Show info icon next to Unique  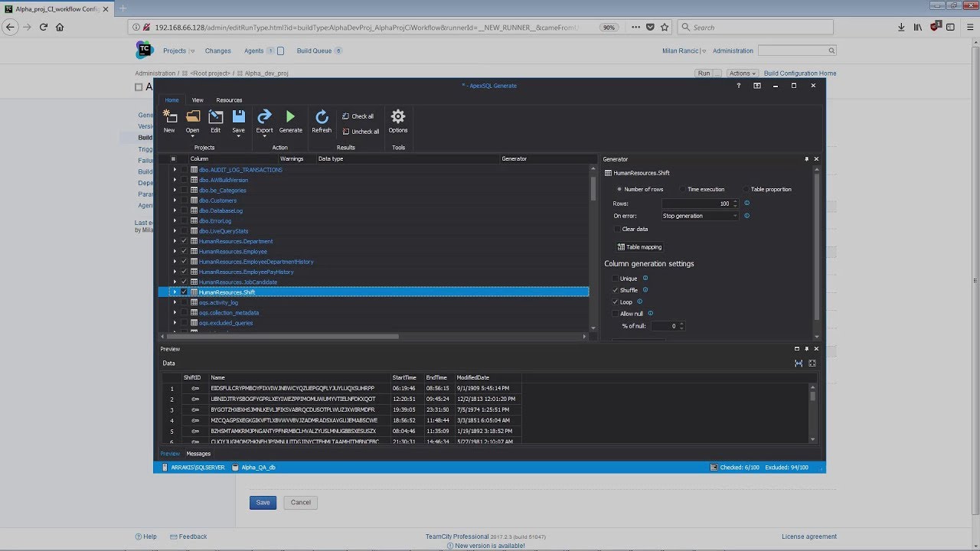[645, 279]
